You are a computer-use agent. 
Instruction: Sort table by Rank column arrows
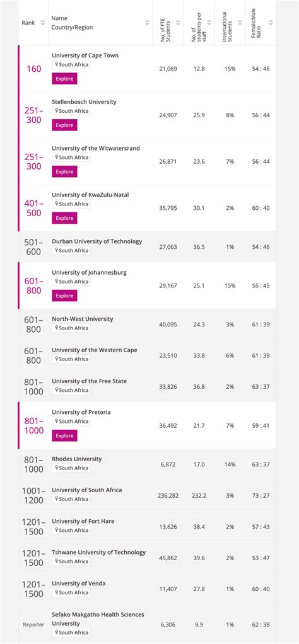[x=43, y=23]
